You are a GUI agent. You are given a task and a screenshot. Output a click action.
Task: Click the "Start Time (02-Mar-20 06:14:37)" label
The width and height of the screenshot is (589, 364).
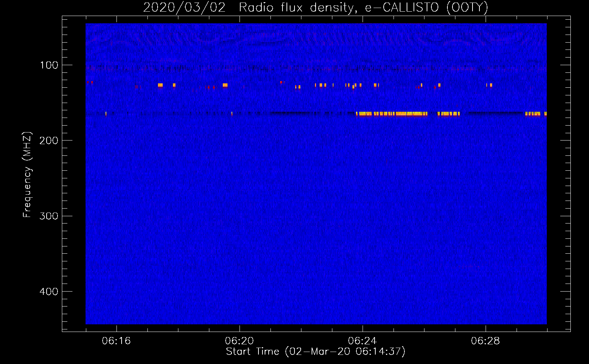pyautogui.click(x=316, y=352)
